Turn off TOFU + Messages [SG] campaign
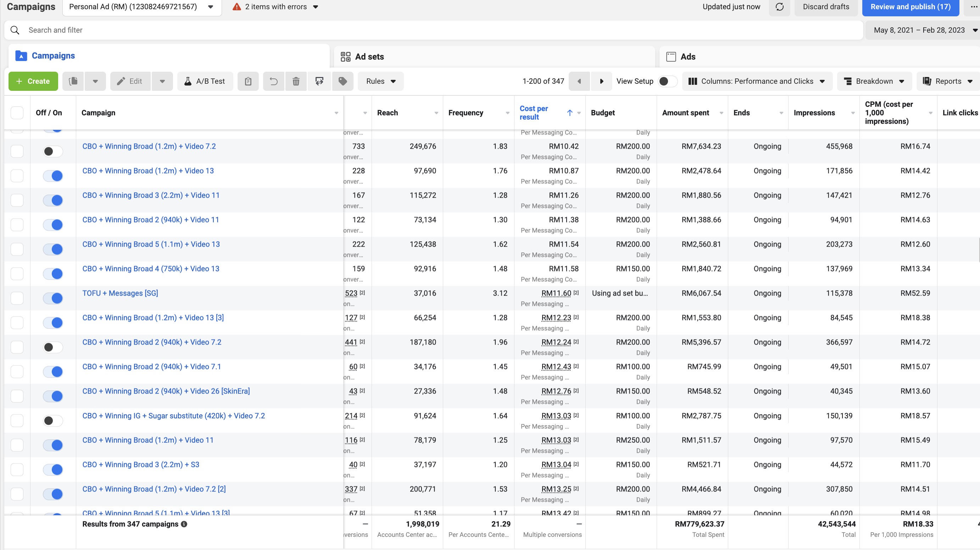The image size is (980, 550). coord(53,298)
